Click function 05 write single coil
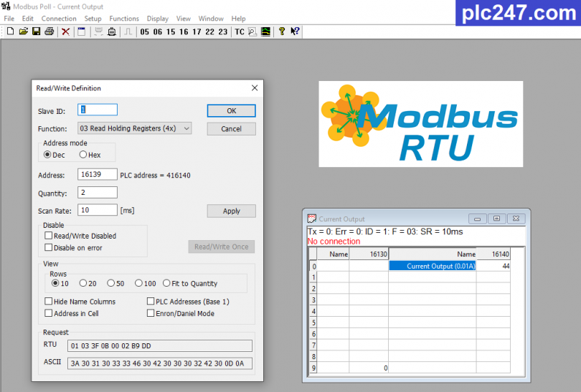 tap(144, 32)
